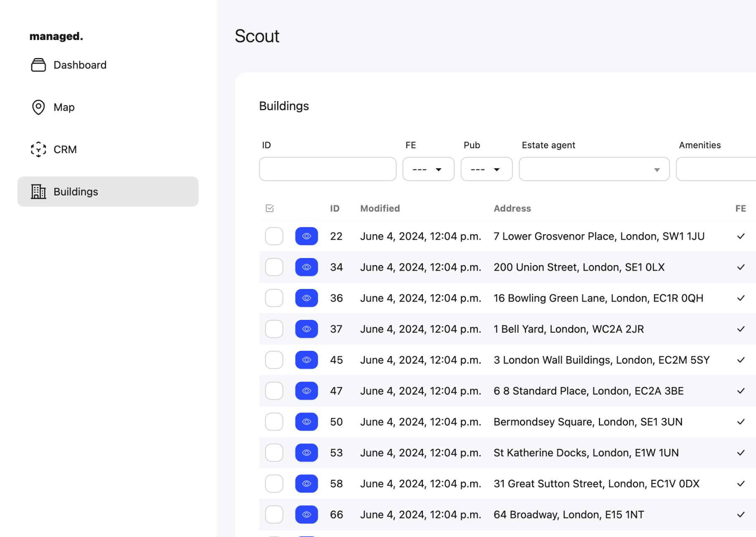Click the Dashboard icon in sidebar
756x537 pixels.
pyautogui.click(x=38, y=65)
